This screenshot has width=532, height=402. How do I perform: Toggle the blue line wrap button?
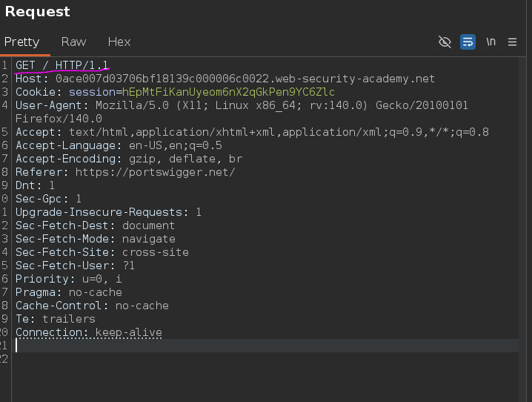(468, 42)
